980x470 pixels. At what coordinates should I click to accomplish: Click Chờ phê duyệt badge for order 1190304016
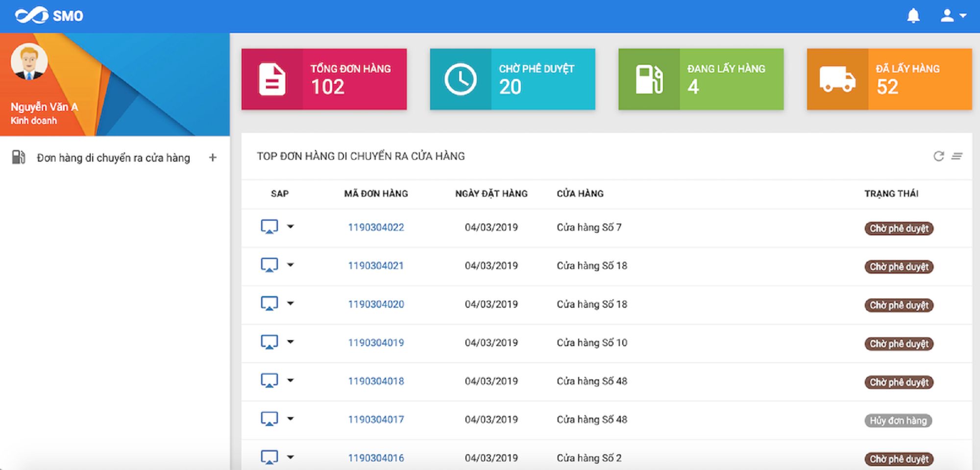899,459
